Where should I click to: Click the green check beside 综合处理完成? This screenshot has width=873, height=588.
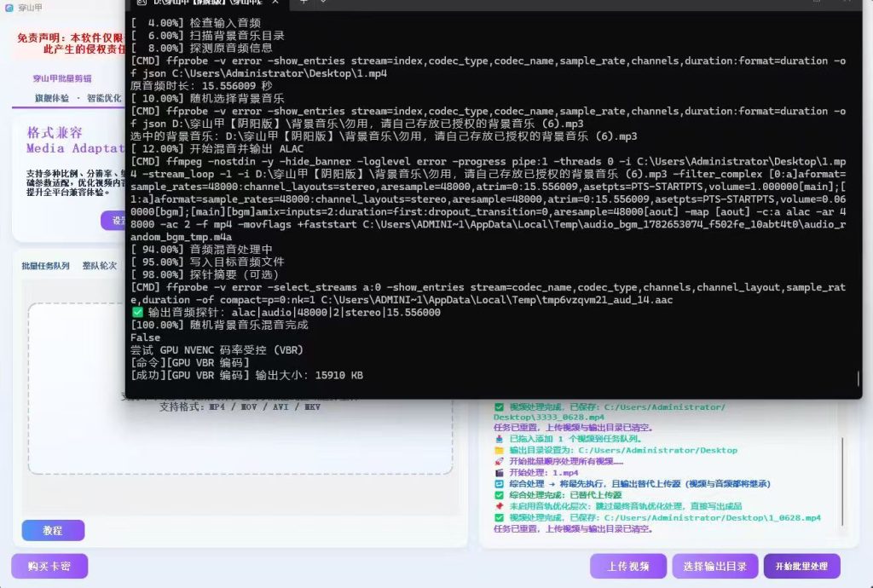click(x=499, y=495)
